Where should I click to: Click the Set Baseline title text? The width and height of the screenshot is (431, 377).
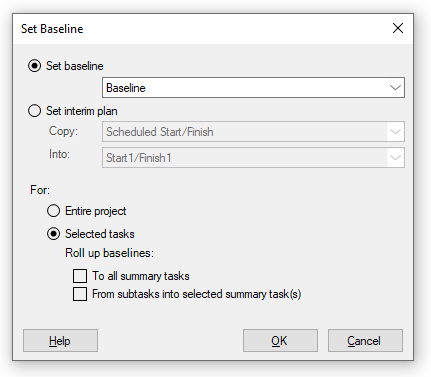coord(52,29)
